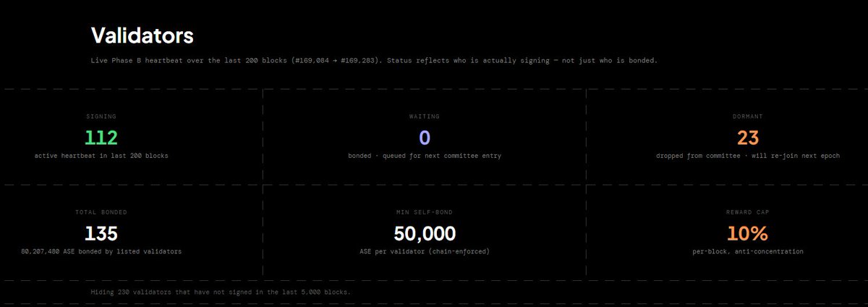Click the TOTAL BONDED stat label
This screenshot has height=307, width=868.
click(101, 212)
